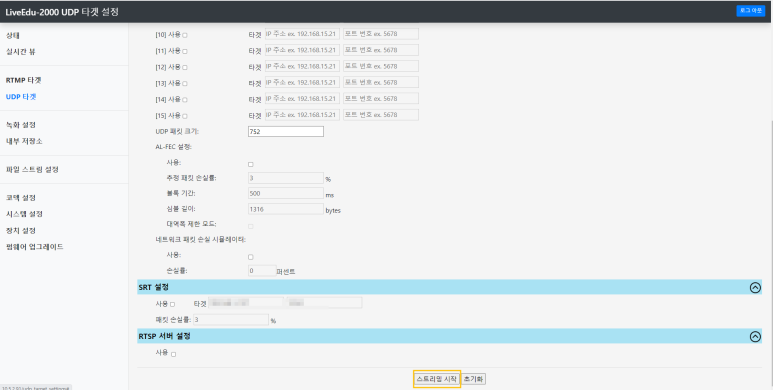Screen dimensions: 773x390
Task: Enable the [15] 사용 checkbox
Action: pyautogui.click(x=185, y=116)
